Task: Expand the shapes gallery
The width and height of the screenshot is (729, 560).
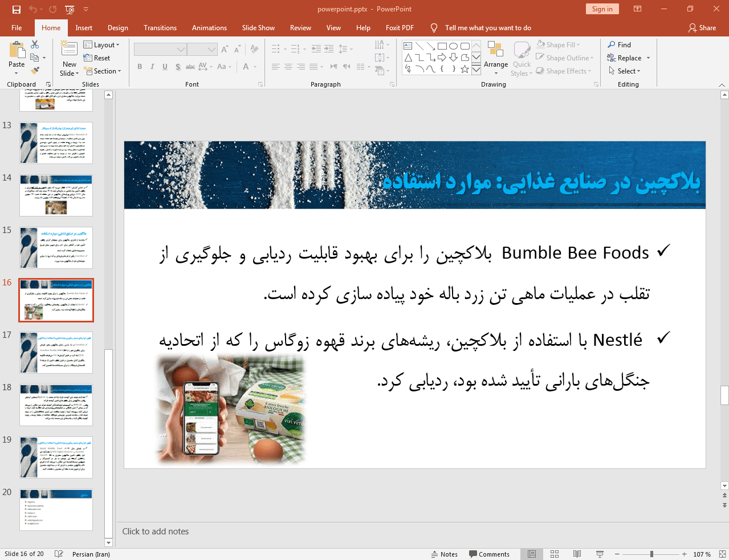Action: point(476,69)
